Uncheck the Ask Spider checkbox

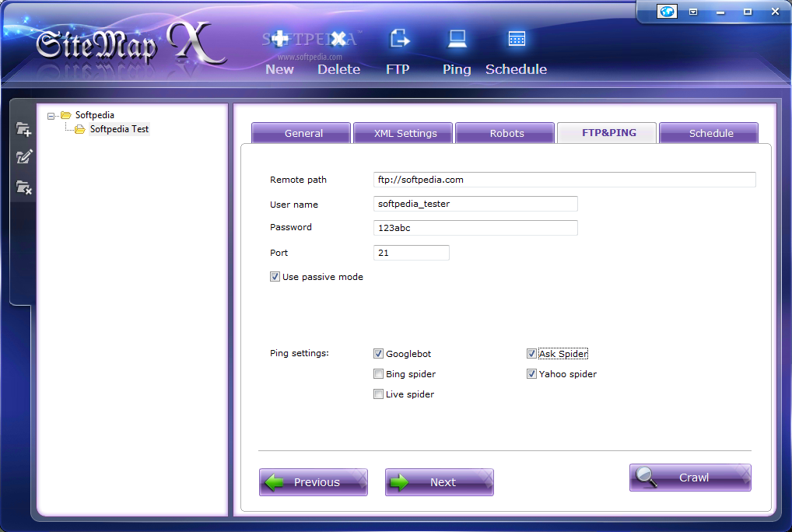pos(531,354)
